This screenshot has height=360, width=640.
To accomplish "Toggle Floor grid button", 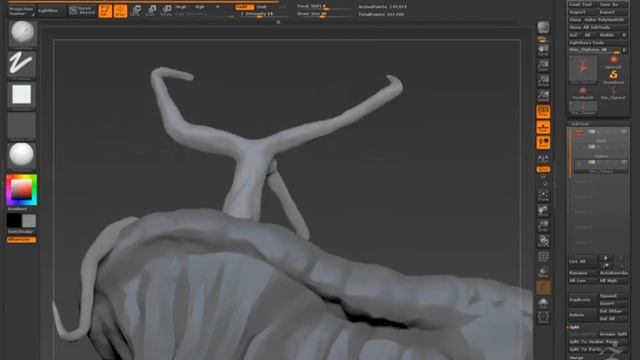I will 543,127.
